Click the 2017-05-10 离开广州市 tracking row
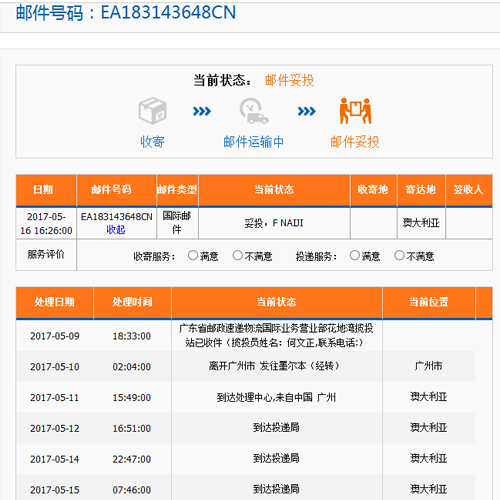Screen dimensions: 500x500 click(x=246, y=366)
